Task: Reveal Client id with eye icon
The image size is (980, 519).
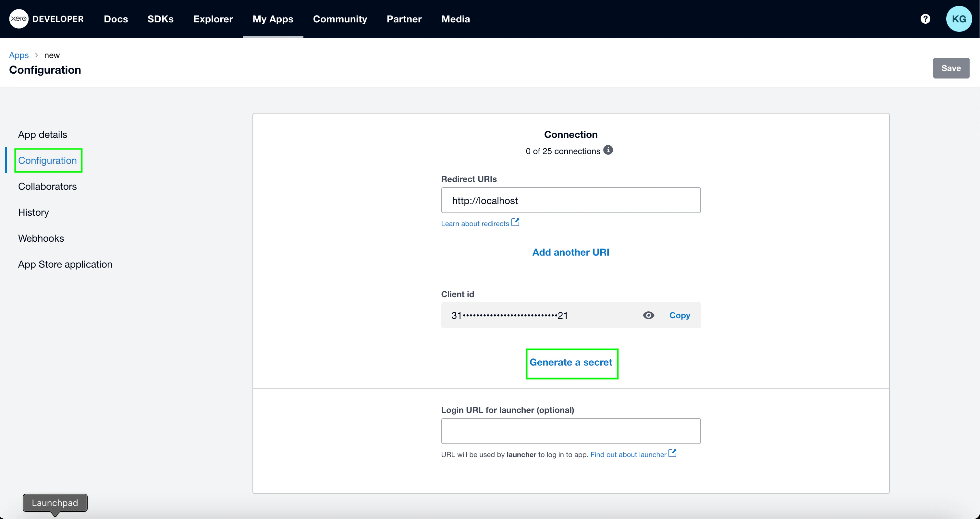Action: pyautogui.click(x=648, y=315)
